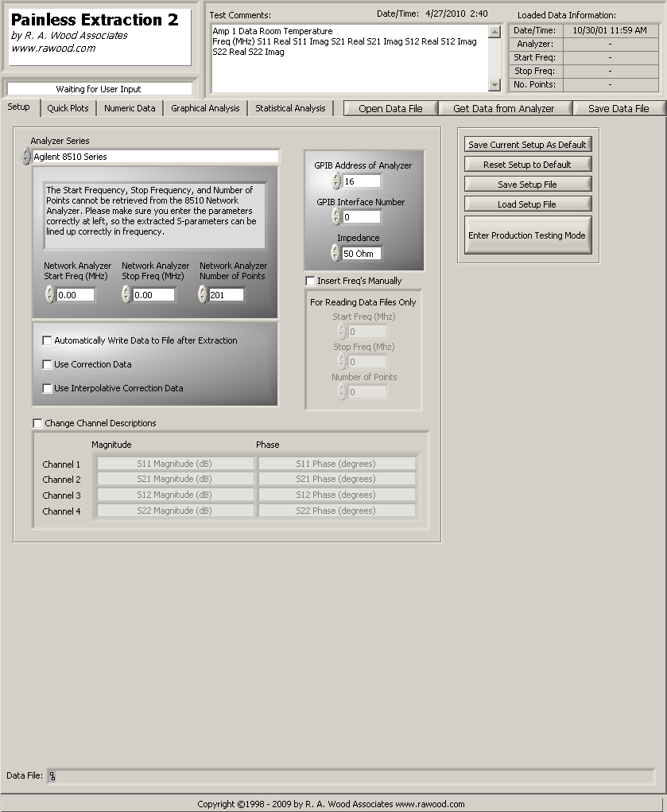The width and height of the screenshot is (667, 812).
Task: Click the Network Analyzer Start Freq field
Action: (x=75, y=295)
